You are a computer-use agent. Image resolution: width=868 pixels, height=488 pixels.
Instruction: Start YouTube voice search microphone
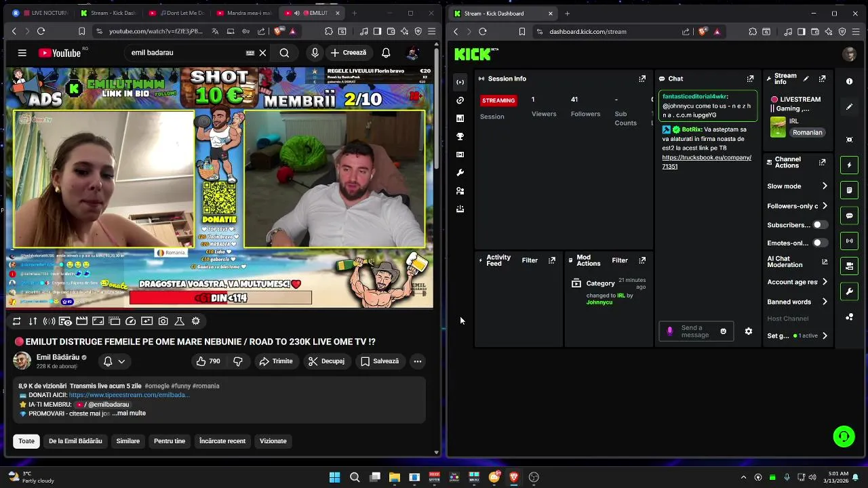[315, 53]
